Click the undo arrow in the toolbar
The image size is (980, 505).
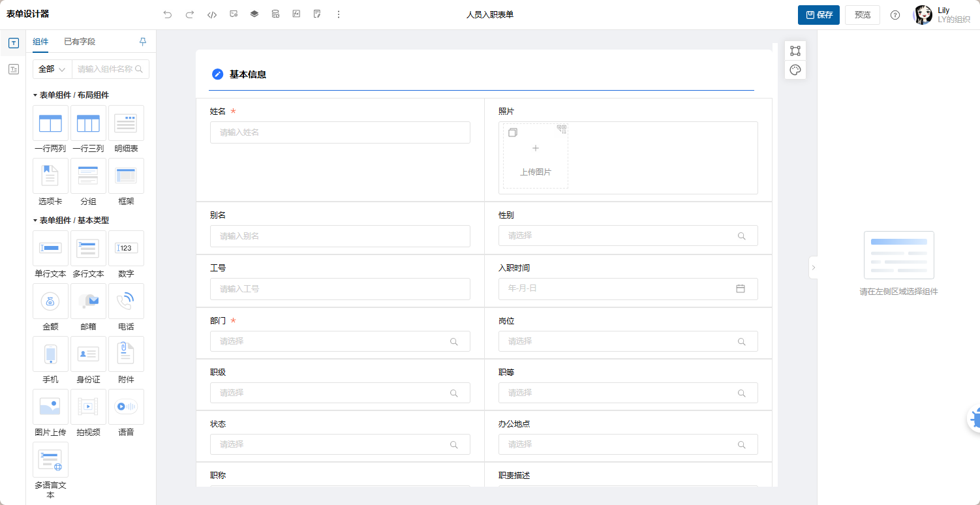coord(168,14)
